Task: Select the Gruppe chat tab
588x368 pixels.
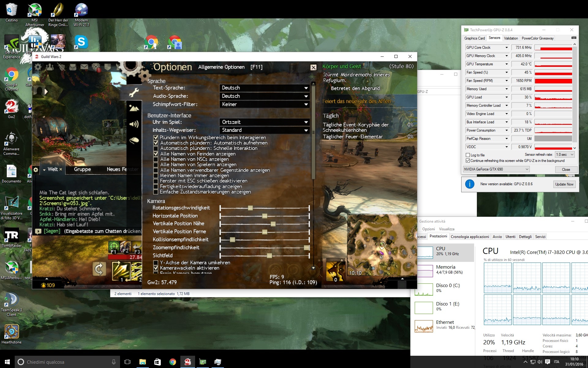Action: coord(82,169)
